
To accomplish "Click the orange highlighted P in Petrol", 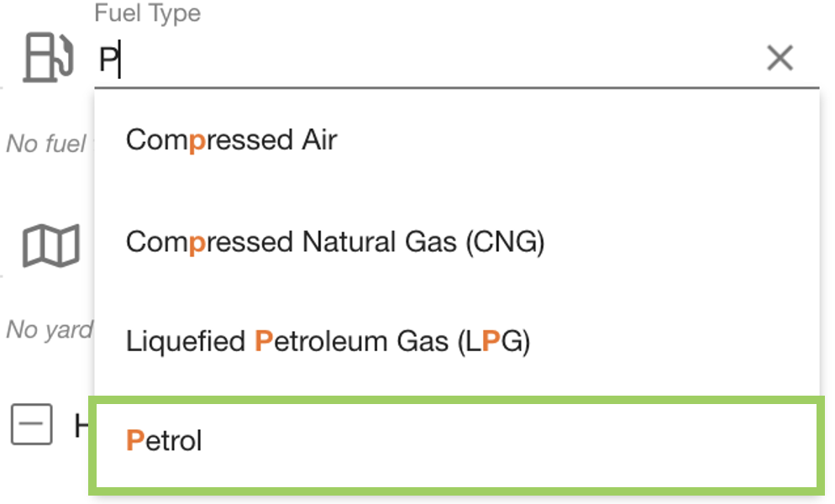I will (134, 440).
